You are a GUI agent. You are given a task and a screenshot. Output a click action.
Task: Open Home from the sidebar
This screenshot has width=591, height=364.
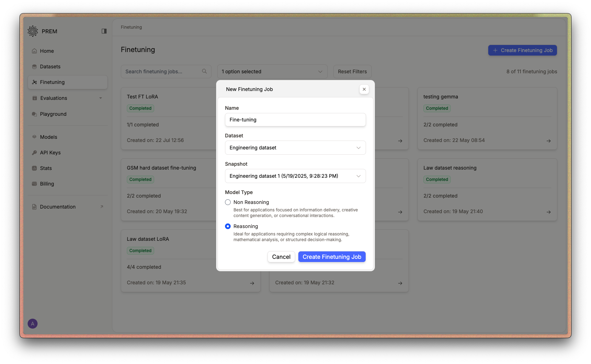(x=68, y=51)
